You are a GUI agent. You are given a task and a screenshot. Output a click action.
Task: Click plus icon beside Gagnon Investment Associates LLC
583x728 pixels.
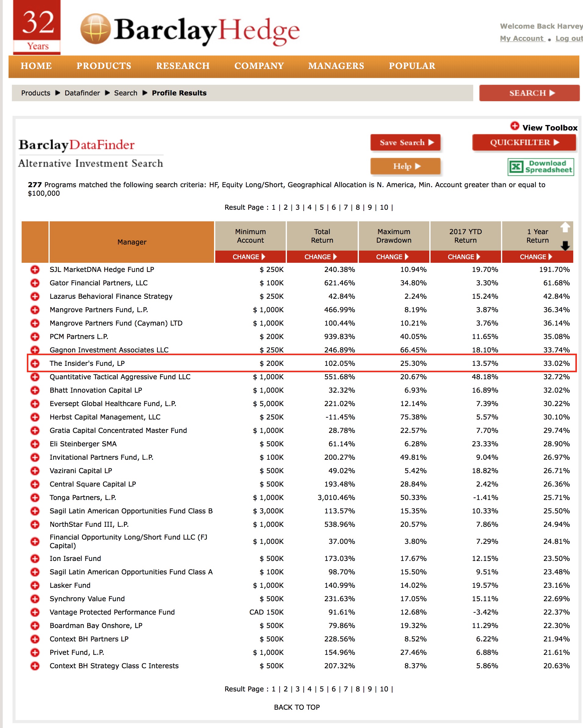[35, 350]
